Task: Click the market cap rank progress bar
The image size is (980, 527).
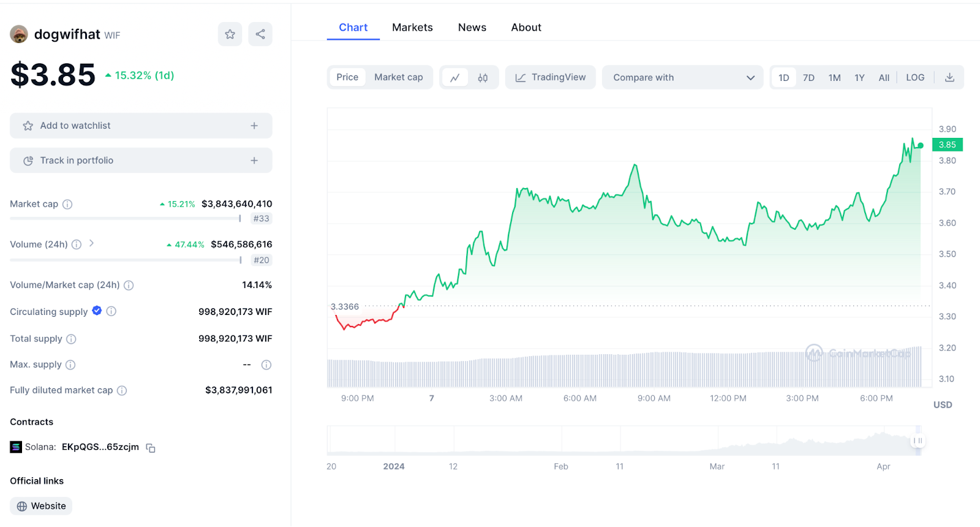Action: [x=126, y=218]
